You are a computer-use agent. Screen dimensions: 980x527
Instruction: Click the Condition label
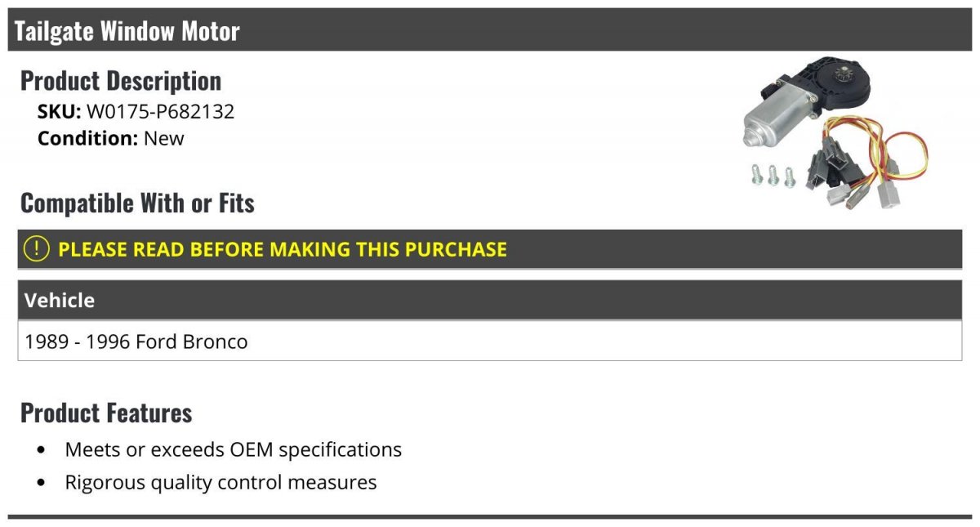(88, 138)
